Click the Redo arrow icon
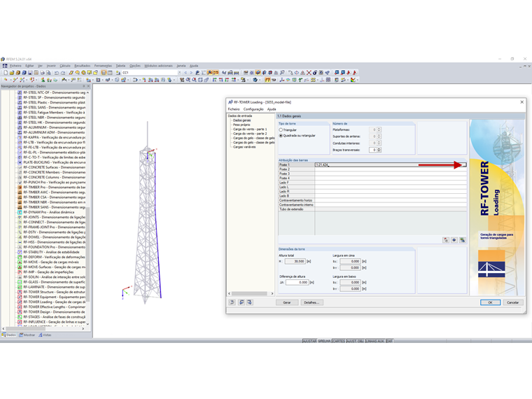The width and height of the screenshot is (532, 399). point(63,73)
